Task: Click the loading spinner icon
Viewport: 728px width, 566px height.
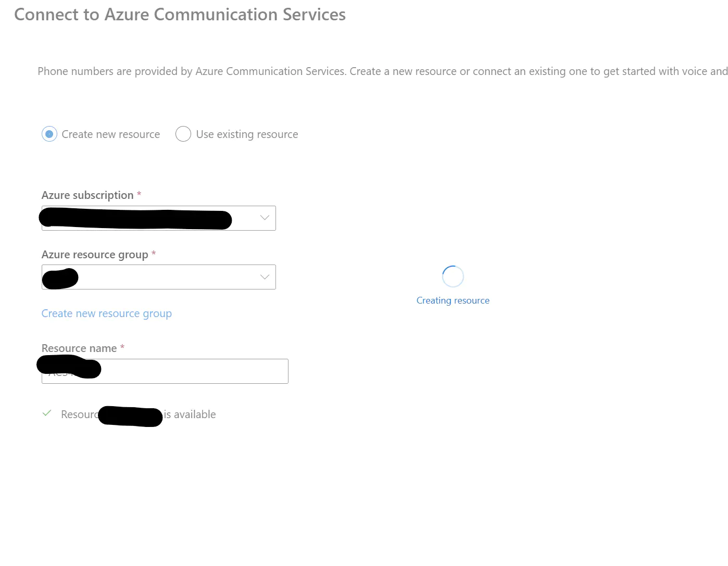Action: click(453, 276)
